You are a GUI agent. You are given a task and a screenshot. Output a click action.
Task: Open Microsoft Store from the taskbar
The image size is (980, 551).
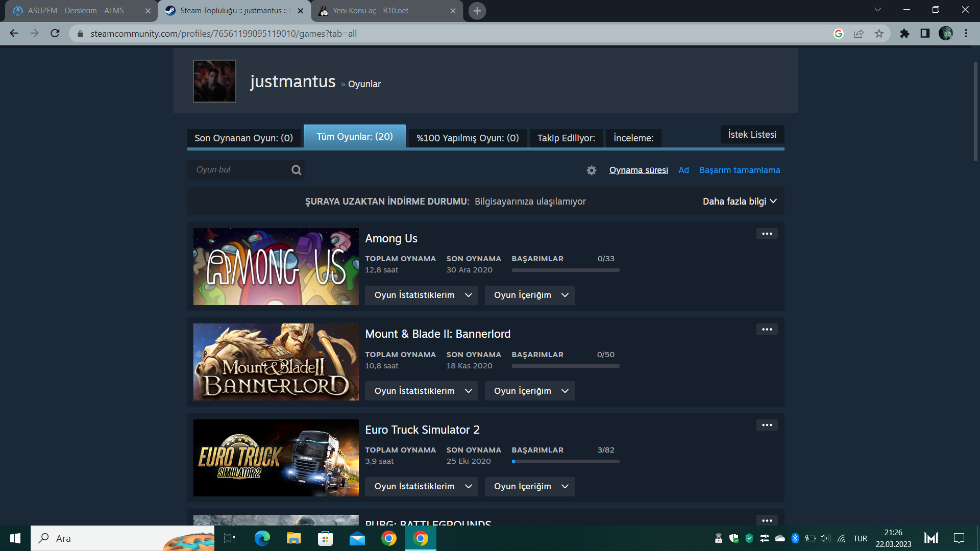[325, 538]
